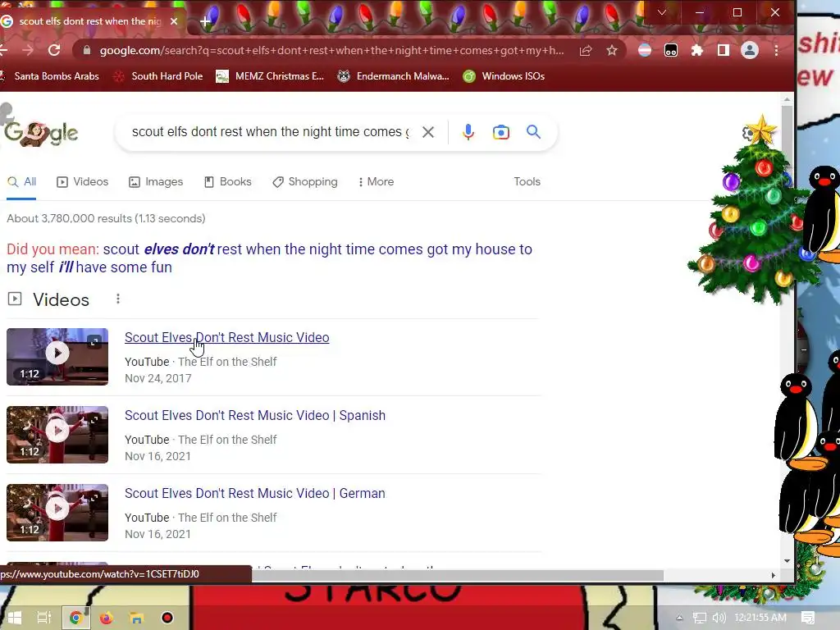This screenshot has width=840, height=630.
Task: Go forward with the forward arrow
Action: click(28, 50)
